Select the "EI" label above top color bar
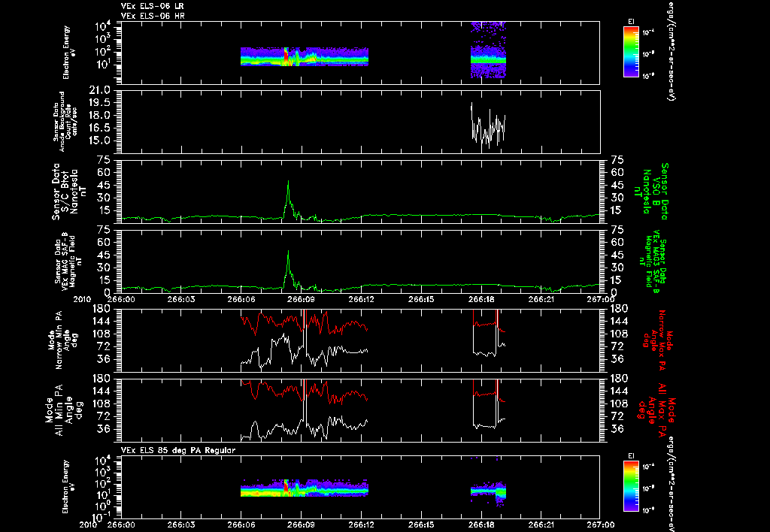The image size is (770, 532). (631, 22)
